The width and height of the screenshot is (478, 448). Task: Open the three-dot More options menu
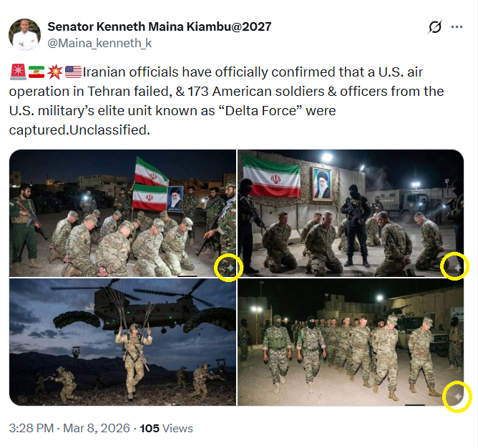point(457,28)
